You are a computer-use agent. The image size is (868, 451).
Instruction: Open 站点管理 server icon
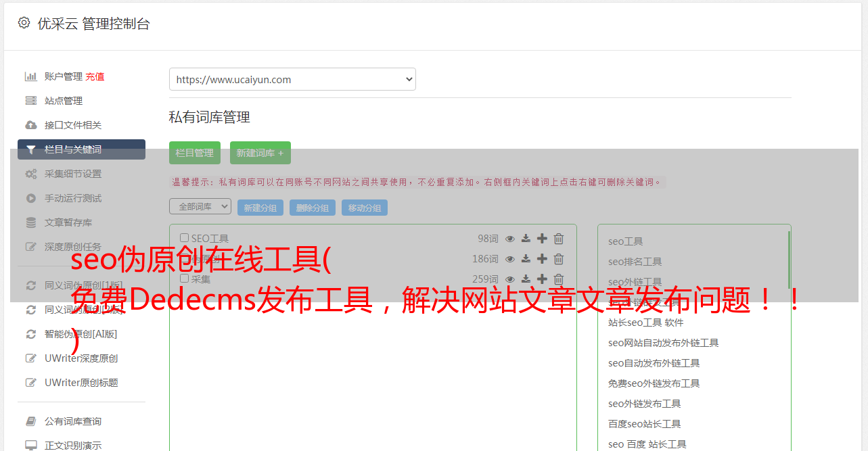click(x=30, y=101)
